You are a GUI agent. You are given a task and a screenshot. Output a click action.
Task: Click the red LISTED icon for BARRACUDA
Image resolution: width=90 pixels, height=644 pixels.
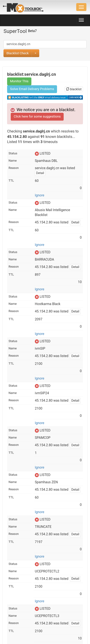click(37, 252)
